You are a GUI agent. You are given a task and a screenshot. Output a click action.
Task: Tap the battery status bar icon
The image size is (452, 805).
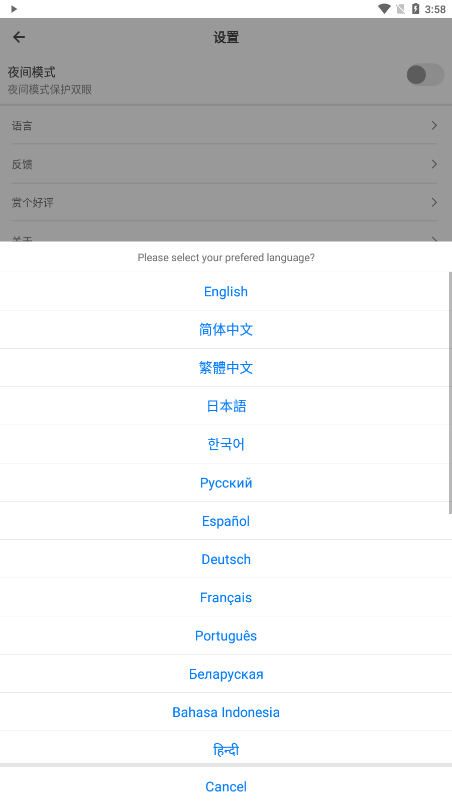416,9
